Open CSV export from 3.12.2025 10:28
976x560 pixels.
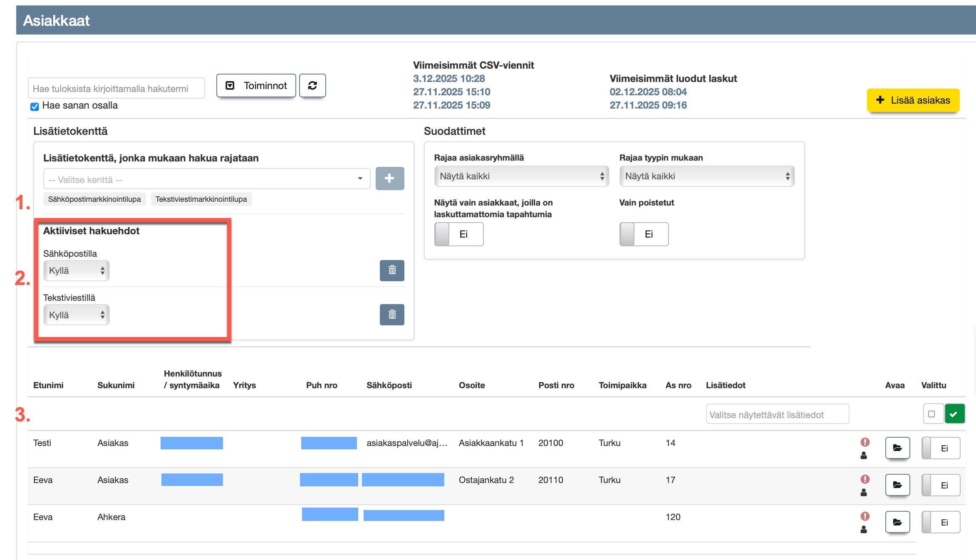[x=449, y=79]
